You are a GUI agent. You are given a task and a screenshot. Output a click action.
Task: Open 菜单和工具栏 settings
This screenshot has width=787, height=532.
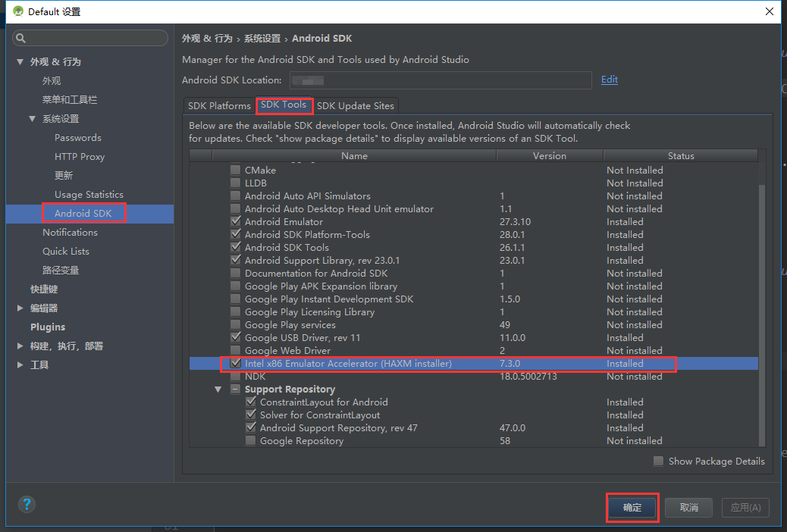point(70,100)
